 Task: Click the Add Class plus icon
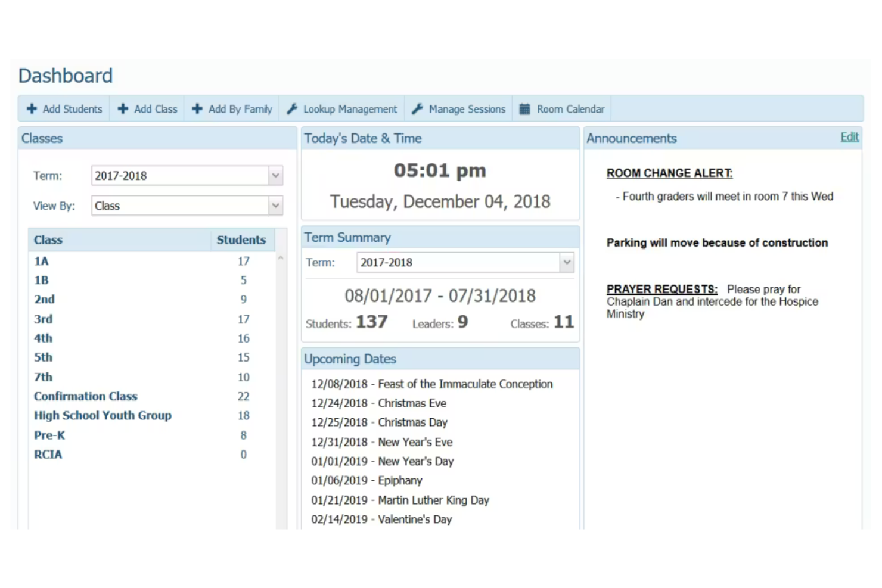[x=123, y=109]
